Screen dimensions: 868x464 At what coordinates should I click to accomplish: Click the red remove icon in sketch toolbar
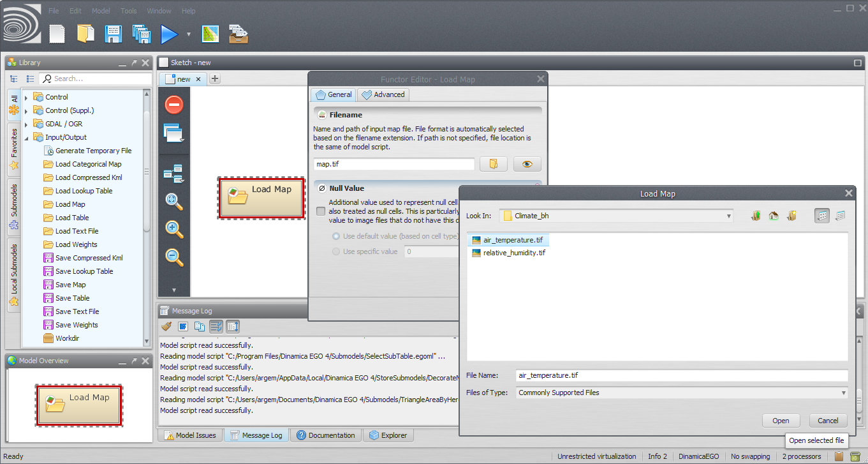(x=174, y=105)
